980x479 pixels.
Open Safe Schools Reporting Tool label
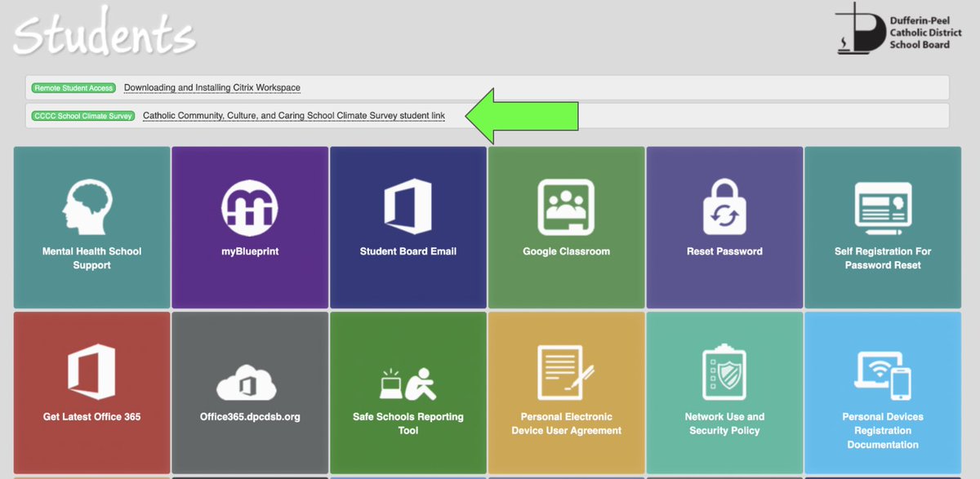pyautogui.click(x=408, y=424)
